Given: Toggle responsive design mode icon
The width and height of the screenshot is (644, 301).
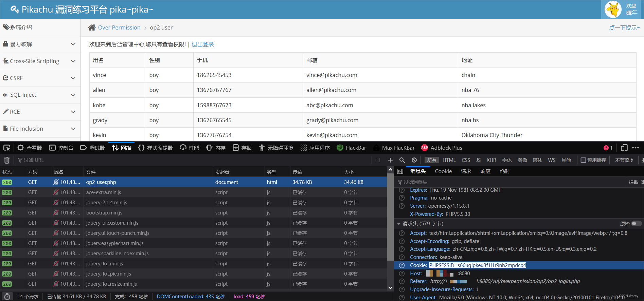Looking at the screenshot, I should pos(624,148).
